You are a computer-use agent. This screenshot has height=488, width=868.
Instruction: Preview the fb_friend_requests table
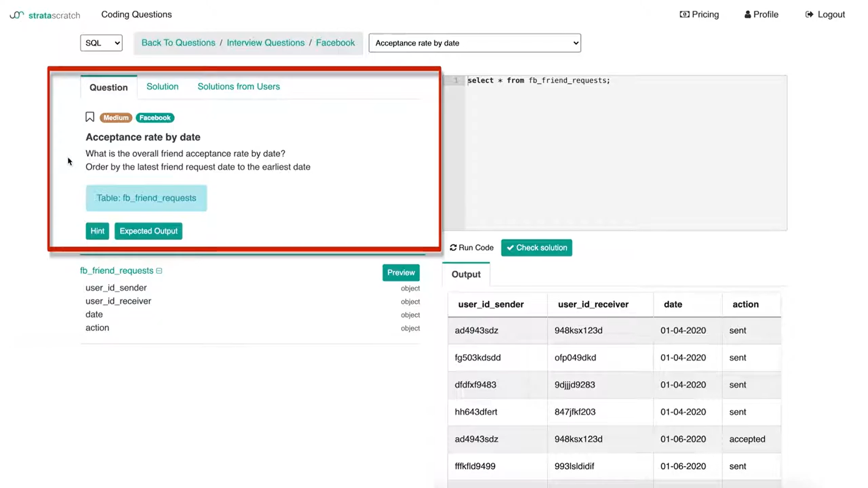click(401, 272)
